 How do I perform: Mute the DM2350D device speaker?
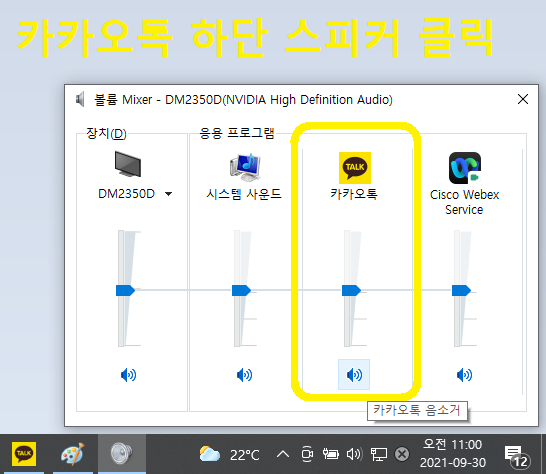click(x=128, y=375)
